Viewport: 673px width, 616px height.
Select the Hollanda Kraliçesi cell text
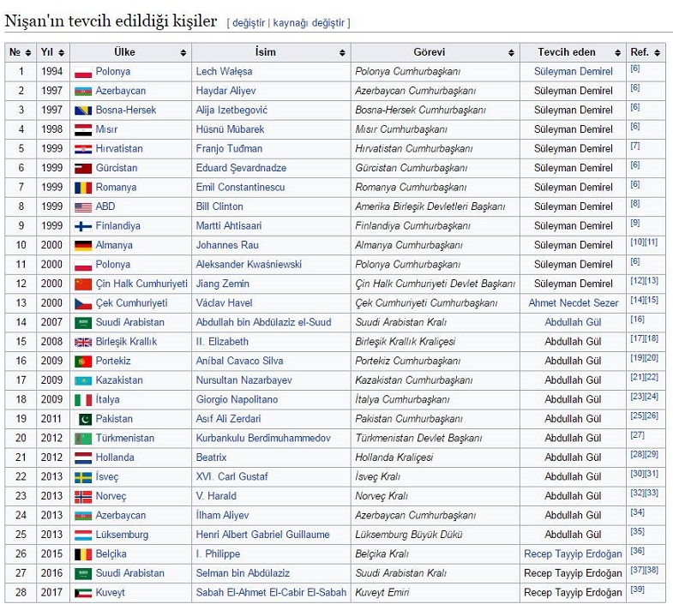[x=394, y=458]
